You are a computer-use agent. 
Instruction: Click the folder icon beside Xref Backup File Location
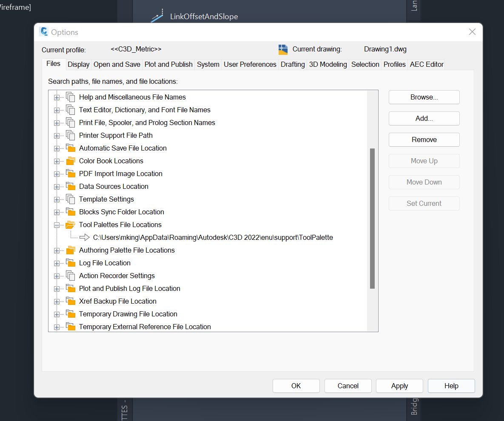(71, 301)
